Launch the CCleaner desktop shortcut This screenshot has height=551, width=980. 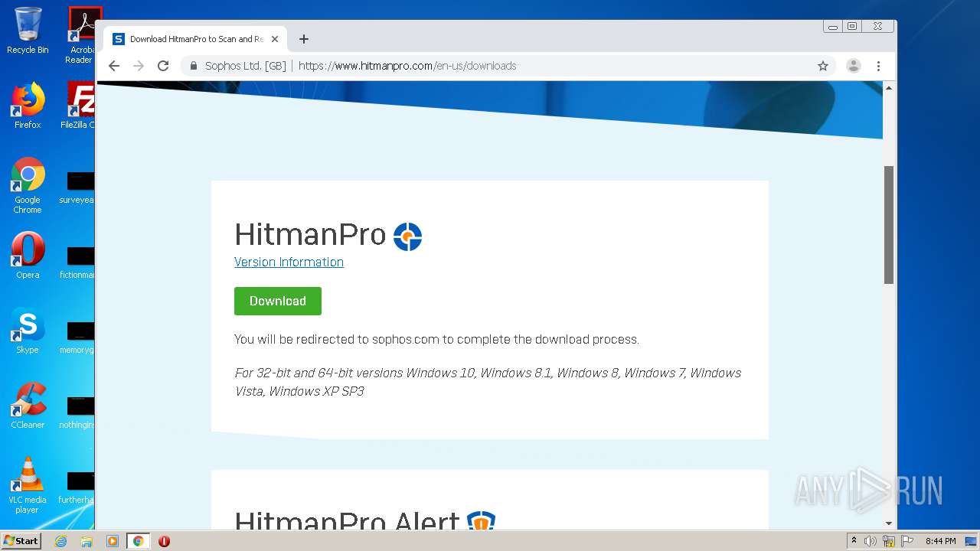(28, 406)
